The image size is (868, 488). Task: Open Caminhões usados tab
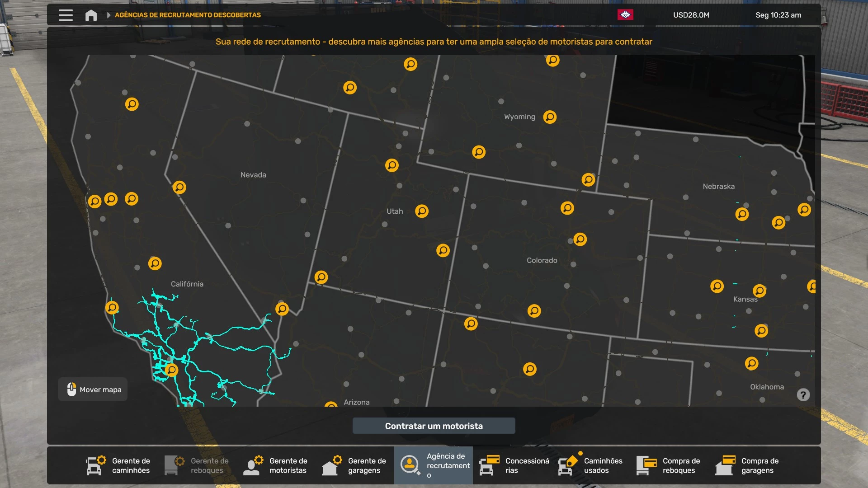tap(590, 465)
